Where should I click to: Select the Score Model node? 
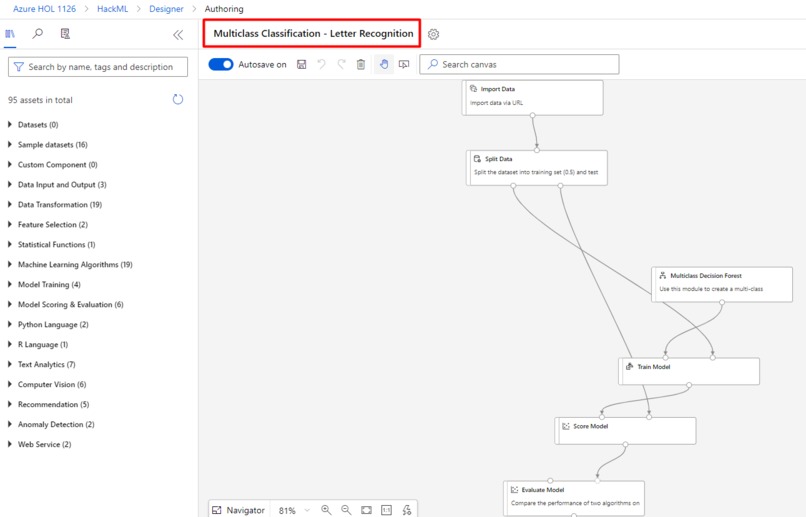click(x=626, y=431)
